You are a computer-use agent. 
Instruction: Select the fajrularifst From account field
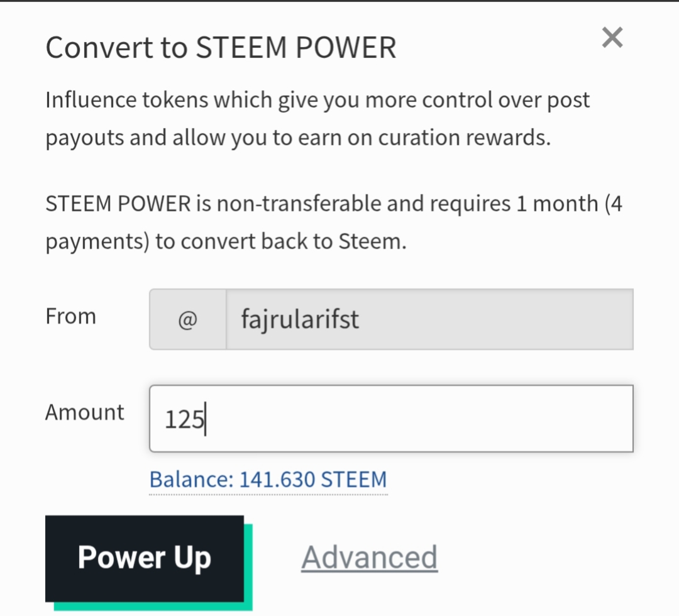[x=429, y=320]
